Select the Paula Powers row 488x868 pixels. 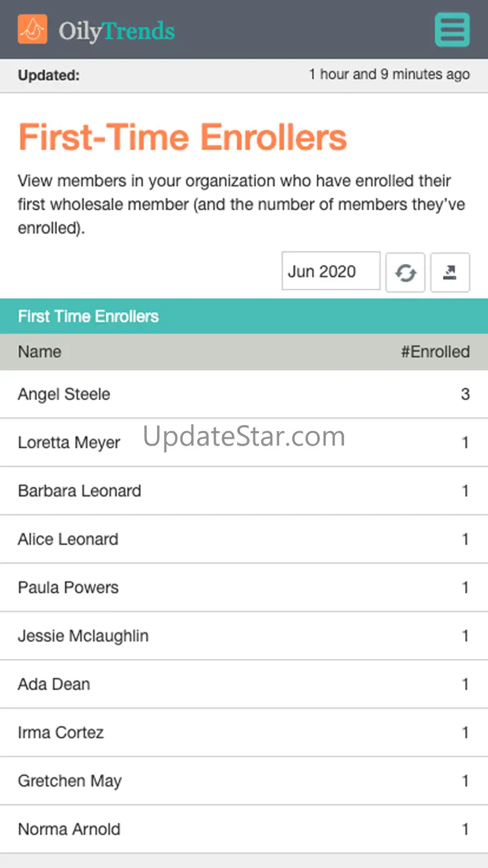[68, 587]
